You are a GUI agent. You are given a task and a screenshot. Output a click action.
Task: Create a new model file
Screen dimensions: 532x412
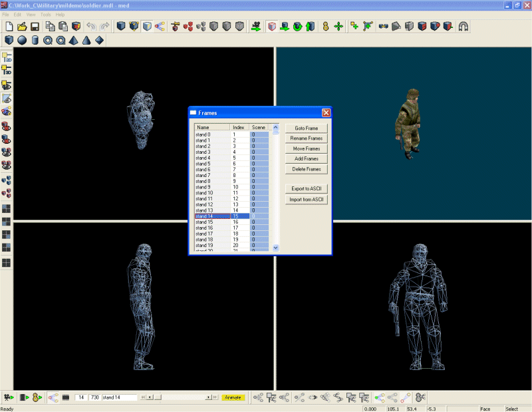click(x=9, y=27)
